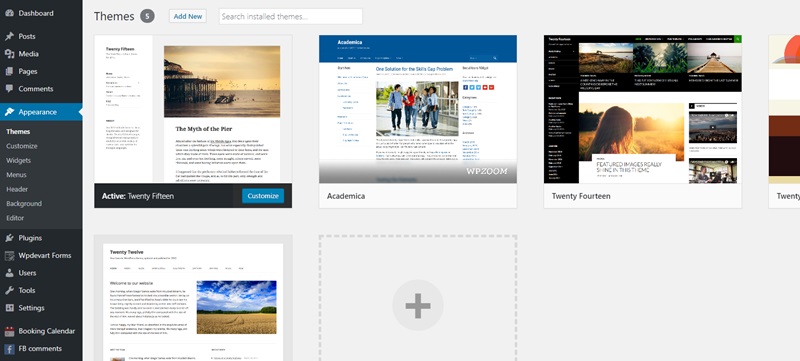Select the Tools wrench icon

tap(9, 290)
